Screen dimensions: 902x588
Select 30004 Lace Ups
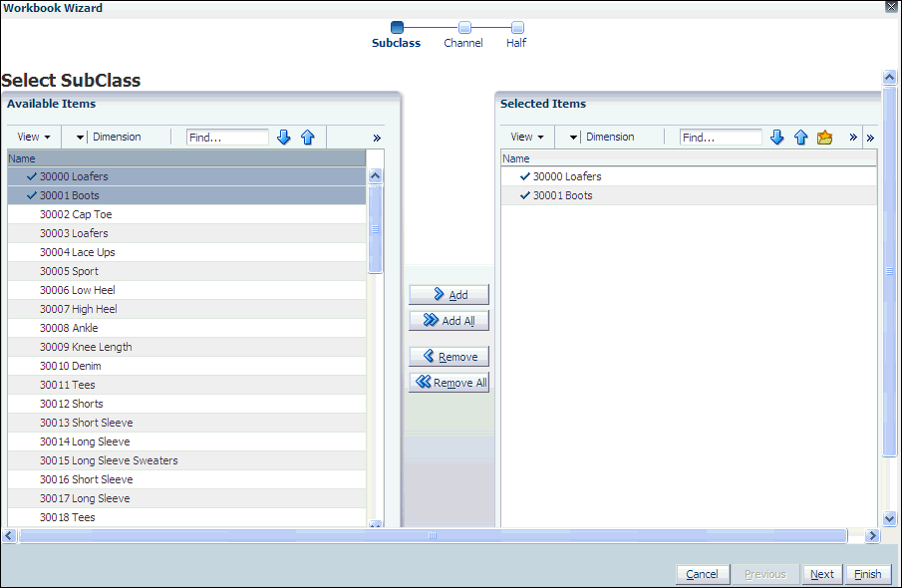click(187, 252)
